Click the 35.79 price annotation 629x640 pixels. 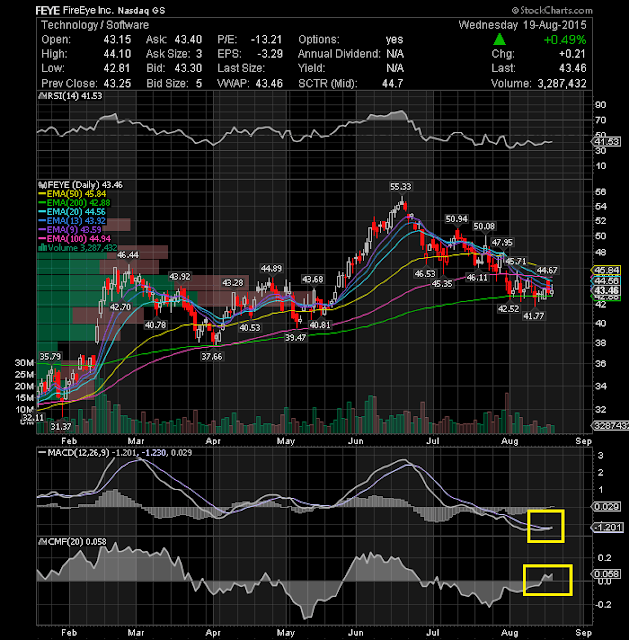[x=50, y=356]
